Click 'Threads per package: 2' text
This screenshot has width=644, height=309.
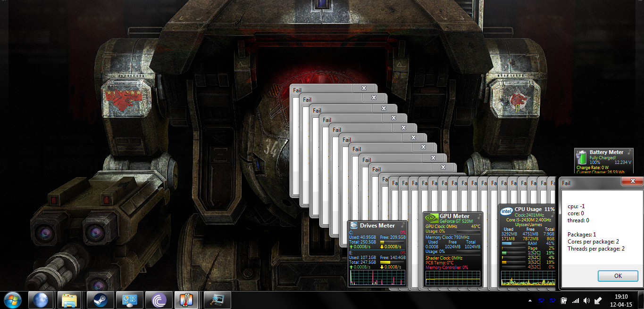pos(596,248)
